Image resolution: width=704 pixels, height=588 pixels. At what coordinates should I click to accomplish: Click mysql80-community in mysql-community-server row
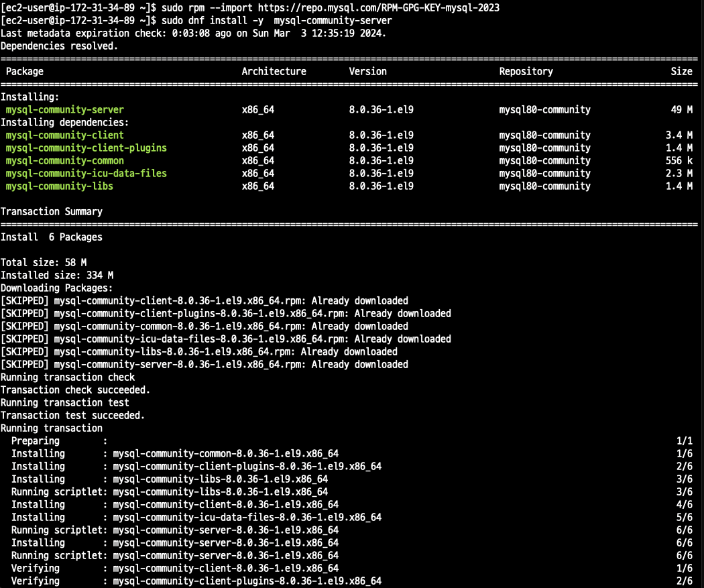(544, 109)
